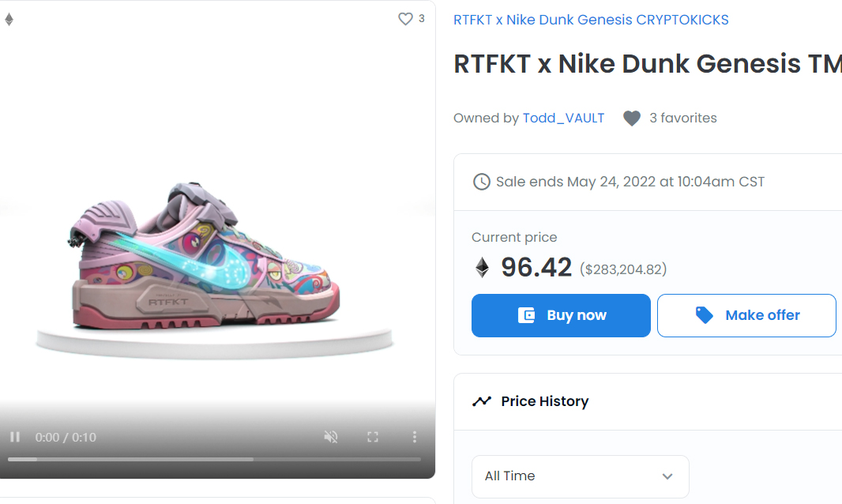
Task: Click the filled heart beside 3 favorites
Action: (x=631, y=118)
